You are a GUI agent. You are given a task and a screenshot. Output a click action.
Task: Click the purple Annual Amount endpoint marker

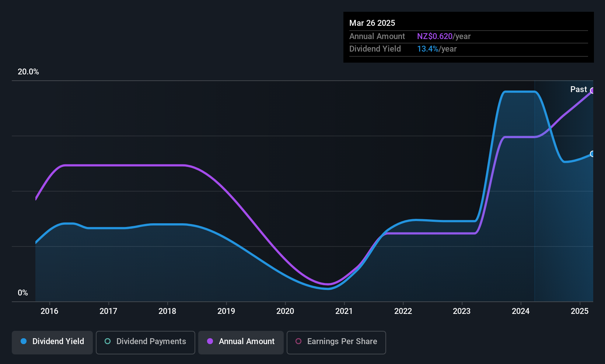pos(592,91)
